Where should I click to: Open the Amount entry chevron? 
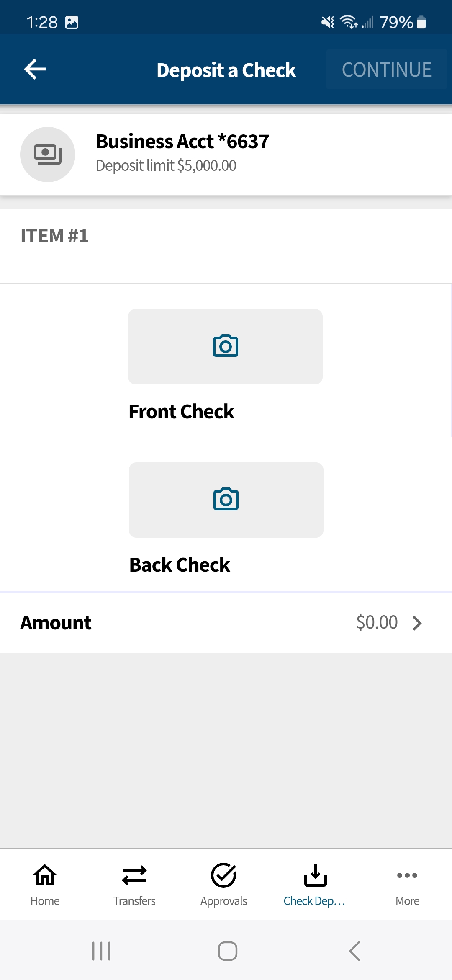(x=417, y=623)
